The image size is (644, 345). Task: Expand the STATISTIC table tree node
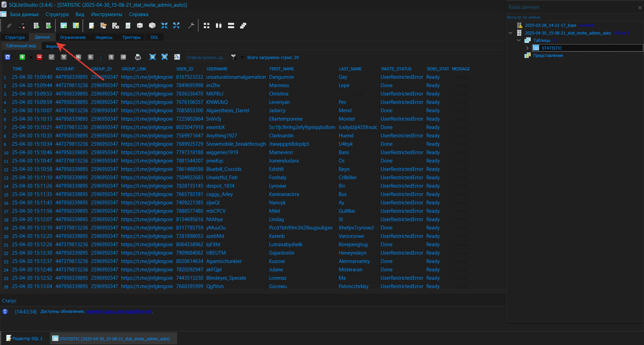[527, 48]
